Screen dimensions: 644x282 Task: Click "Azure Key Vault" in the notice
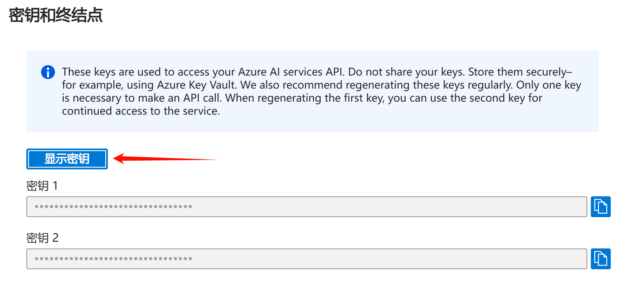[196, 85]
